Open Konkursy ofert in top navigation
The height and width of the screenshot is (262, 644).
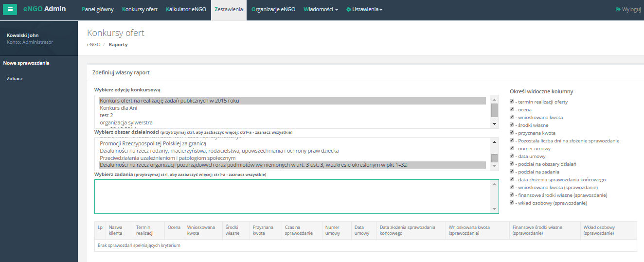tap(140, 9)
